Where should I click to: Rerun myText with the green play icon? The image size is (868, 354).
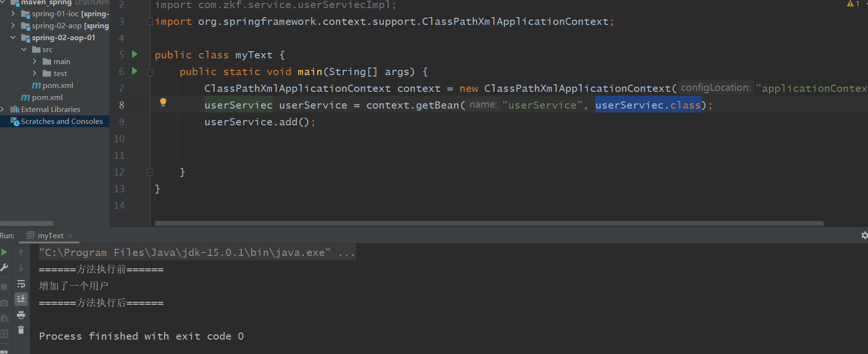tap(4, 252)
